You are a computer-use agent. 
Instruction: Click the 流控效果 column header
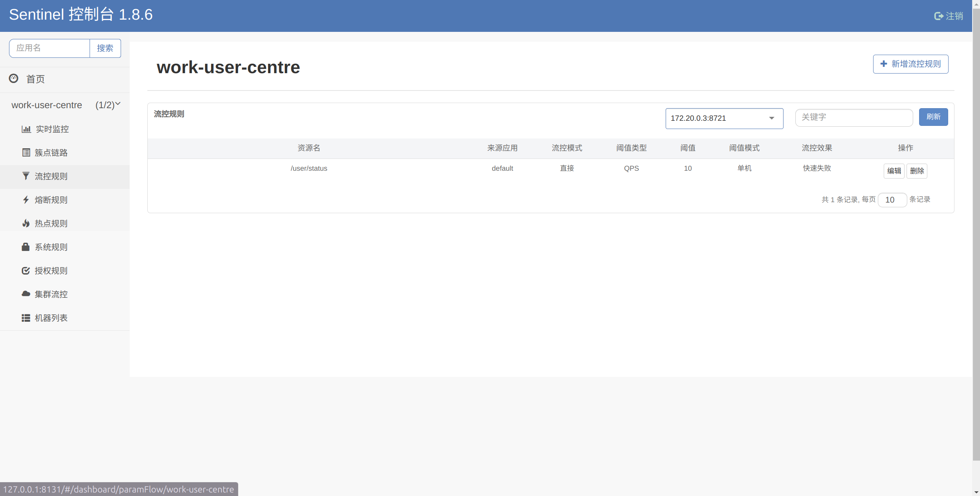pyautogui.click(x=817, y=148)
